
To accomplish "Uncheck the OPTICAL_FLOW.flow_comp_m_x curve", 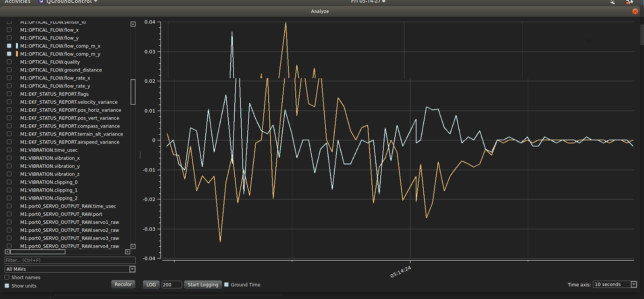I will click(x=9, y=46).
